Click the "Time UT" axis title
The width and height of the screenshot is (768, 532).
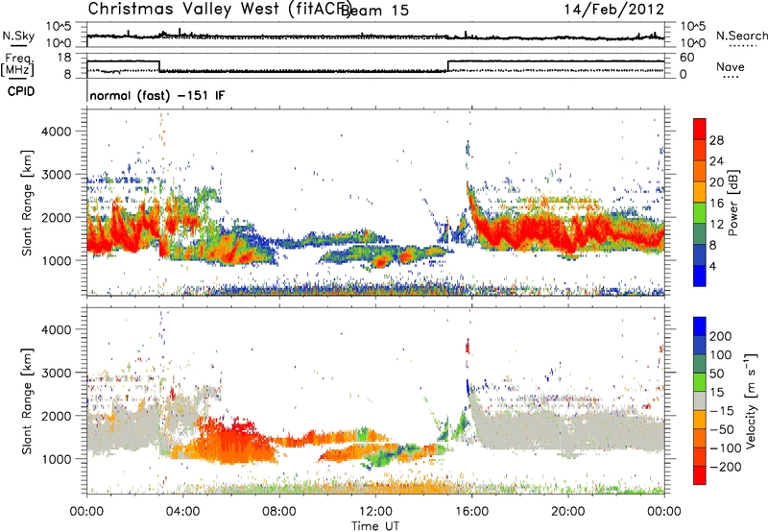click(x=375, y=526)
